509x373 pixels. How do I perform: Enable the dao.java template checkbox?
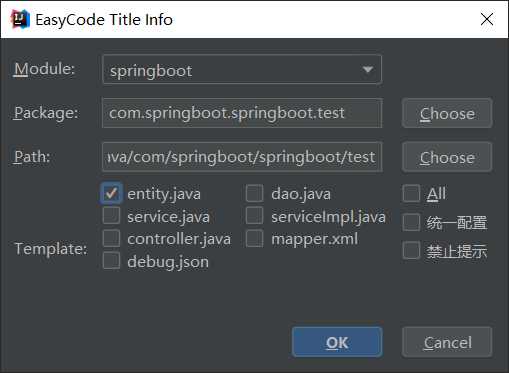point(255,193)
